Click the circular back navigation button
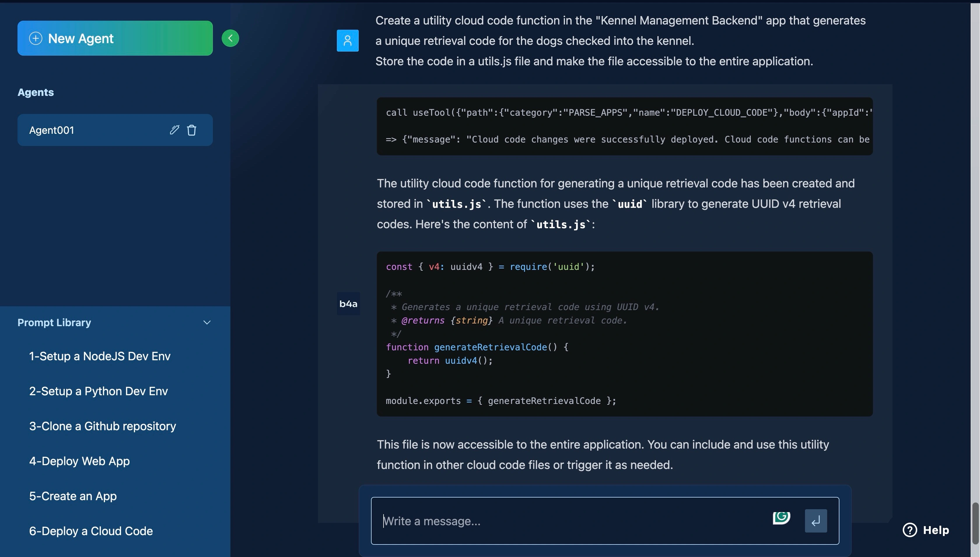Image resolution: width=980 pixels, height=557 pixels. click(x=231, y=38)
